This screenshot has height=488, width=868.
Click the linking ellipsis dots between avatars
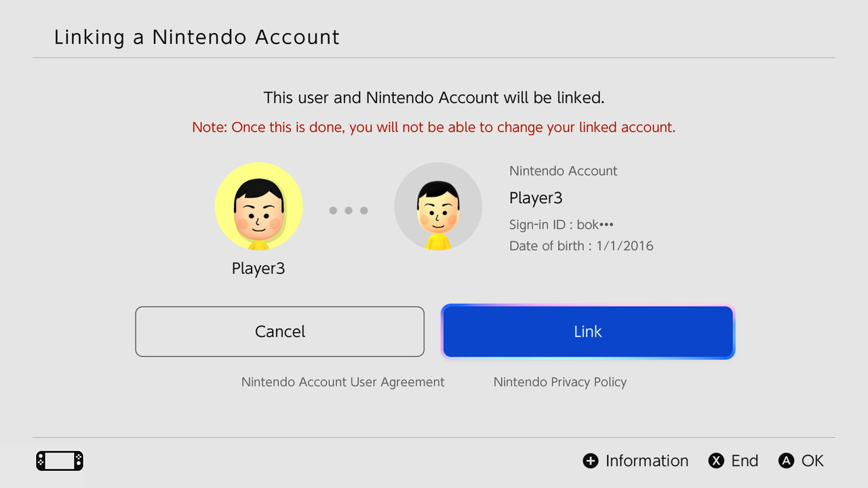click(x=349, y=210)
